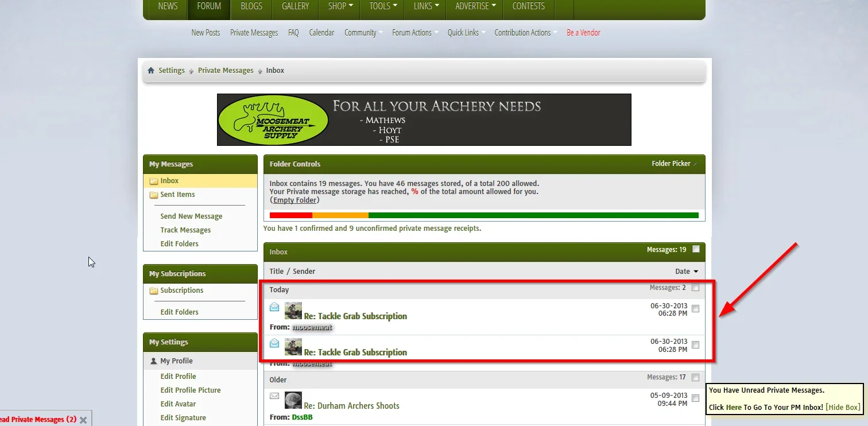Click Send New Message link
868x426 pixels.
click(x=191, y=216)
